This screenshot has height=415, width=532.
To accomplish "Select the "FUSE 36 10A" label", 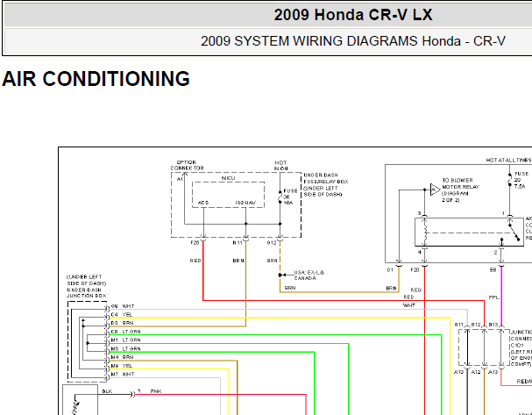I will click(x=290, y=197).
